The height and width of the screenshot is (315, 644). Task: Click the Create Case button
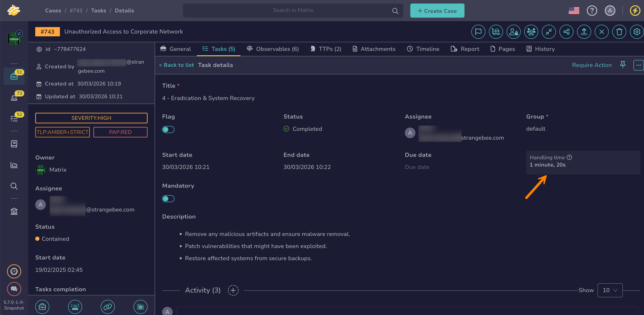[437, 11]
